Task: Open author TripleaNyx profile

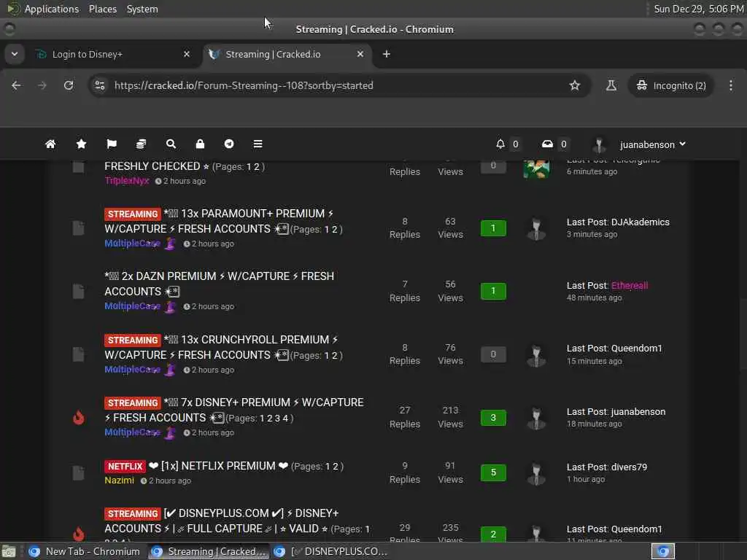Action: [x=127, y=181]
